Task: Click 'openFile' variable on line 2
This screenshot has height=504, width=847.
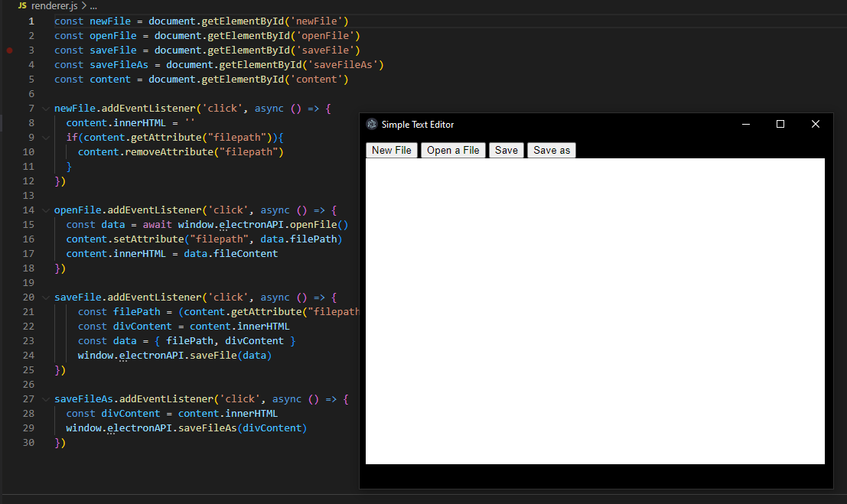Action: [113, 36]
